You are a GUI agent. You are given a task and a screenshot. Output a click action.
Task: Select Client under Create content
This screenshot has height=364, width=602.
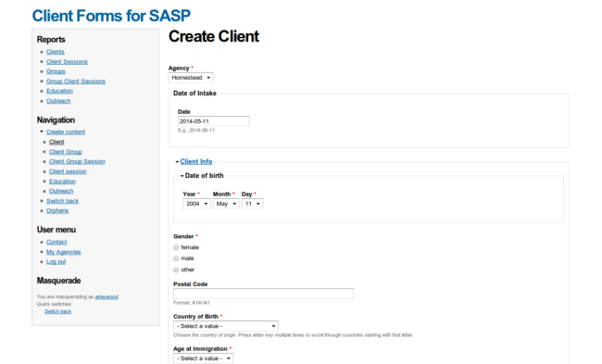[x=56, y=142]
